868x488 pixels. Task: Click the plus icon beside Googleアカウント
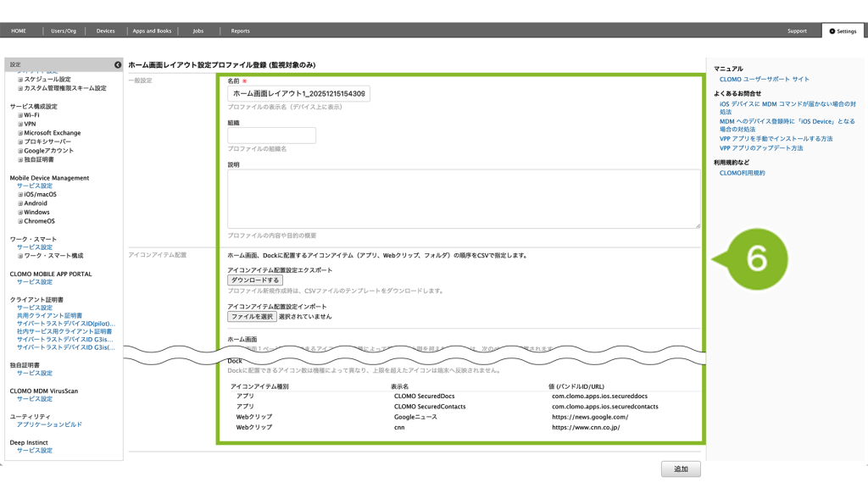click(20, 151)
